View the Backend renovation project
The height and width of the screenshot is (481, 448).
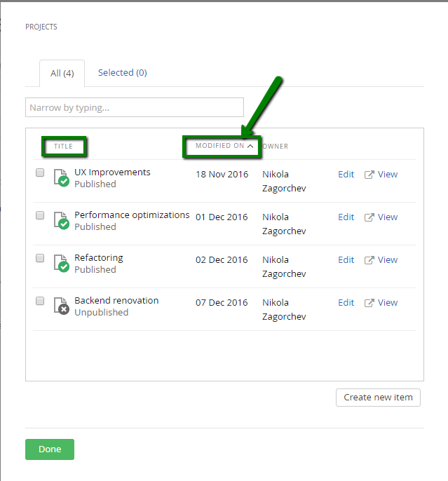(388, 302)
